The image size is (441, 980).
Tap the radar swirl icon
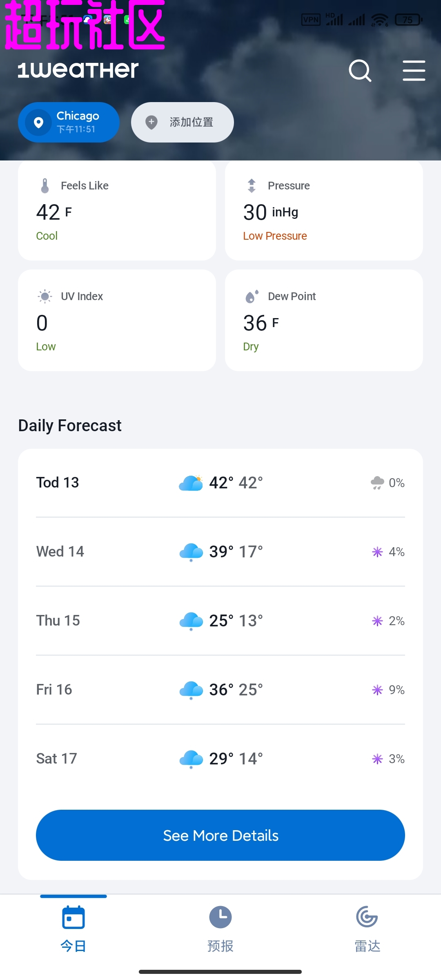(x=367, y=917)
